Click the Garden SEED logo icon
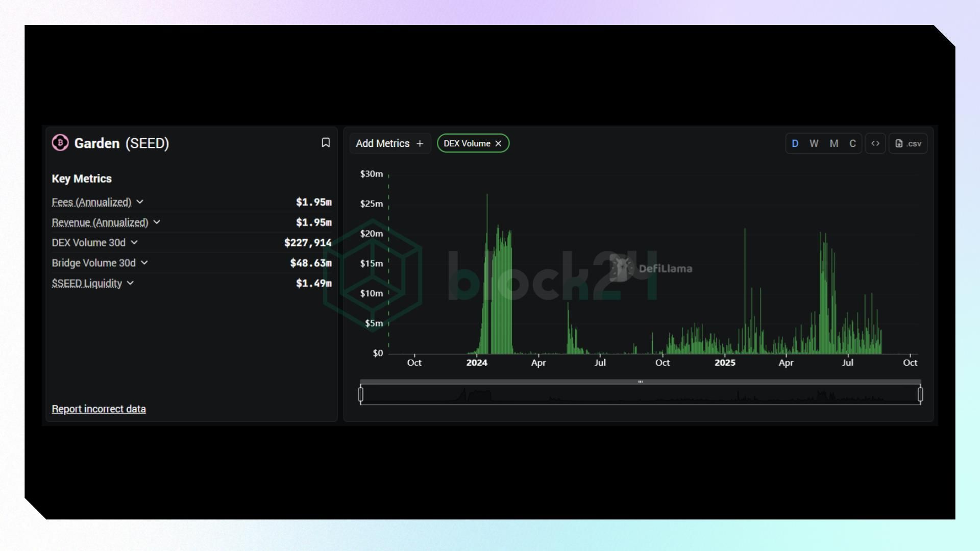Viewport: 980px width, 551px height. click(x=60, y=143)
